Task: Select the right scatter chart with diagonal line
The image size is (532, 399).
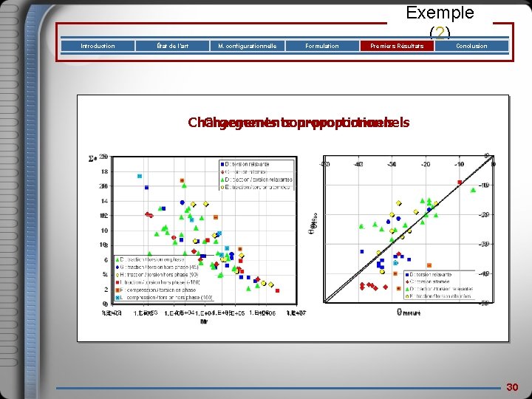Action: pos(409,229)
